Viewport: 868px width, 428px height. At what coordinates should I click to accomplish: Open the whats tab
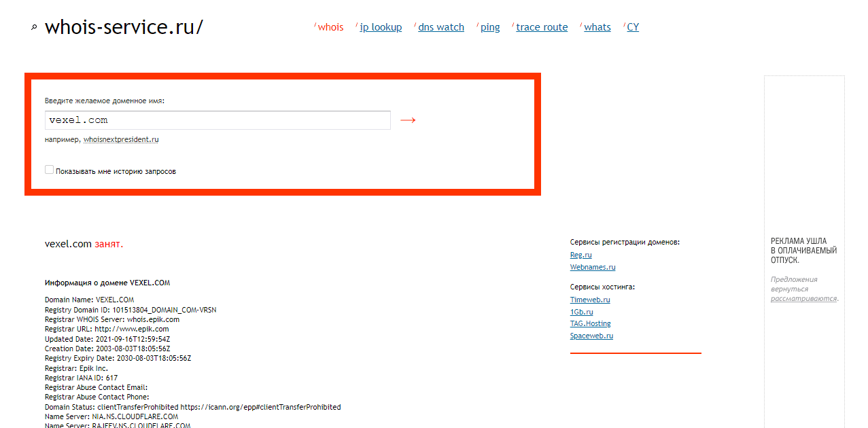click(597, 27)
